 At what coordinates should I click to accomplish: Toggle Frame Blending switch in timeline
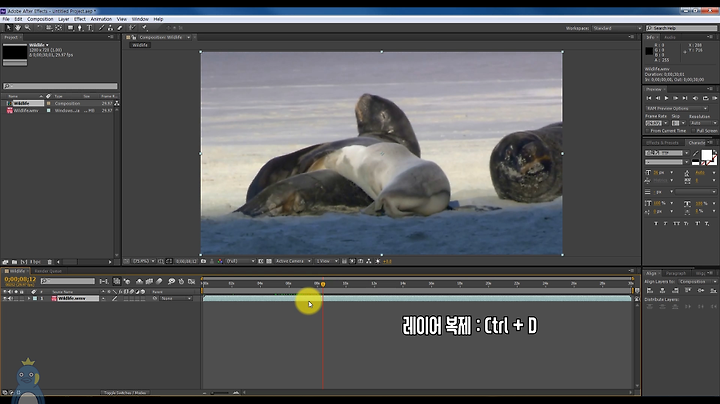tap(149, 281)
